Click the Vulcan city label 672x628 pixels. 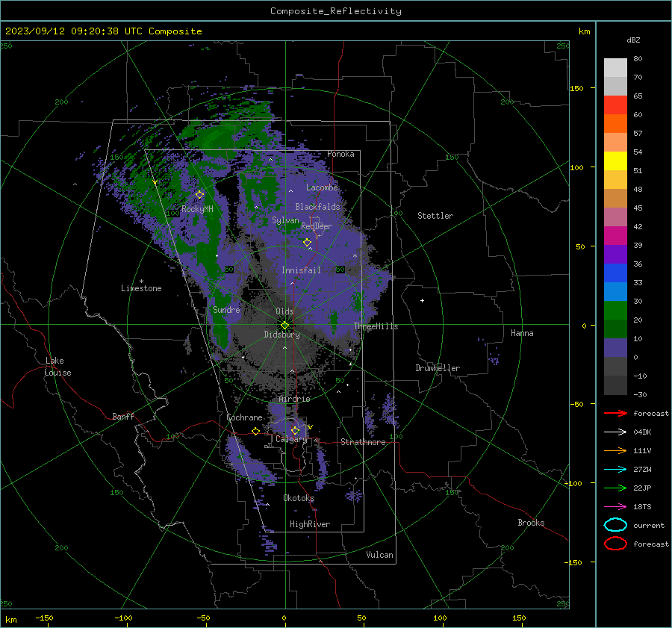(x=380, y=555)
